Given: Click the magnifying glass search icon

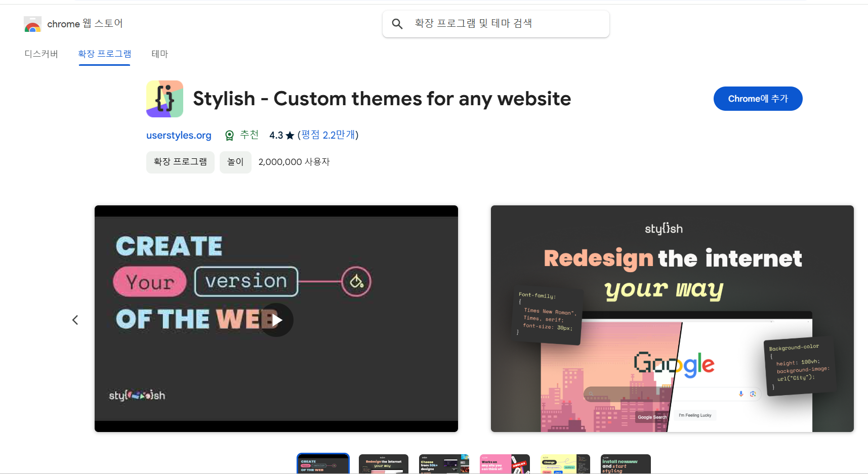Looking at the screenshot, I should [397, 24].
